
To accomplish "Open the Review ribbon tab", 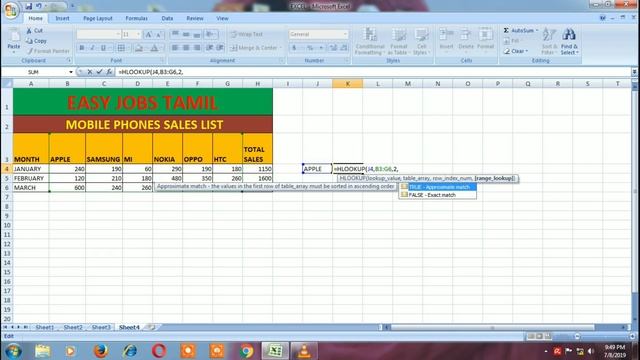I will 195,18.
